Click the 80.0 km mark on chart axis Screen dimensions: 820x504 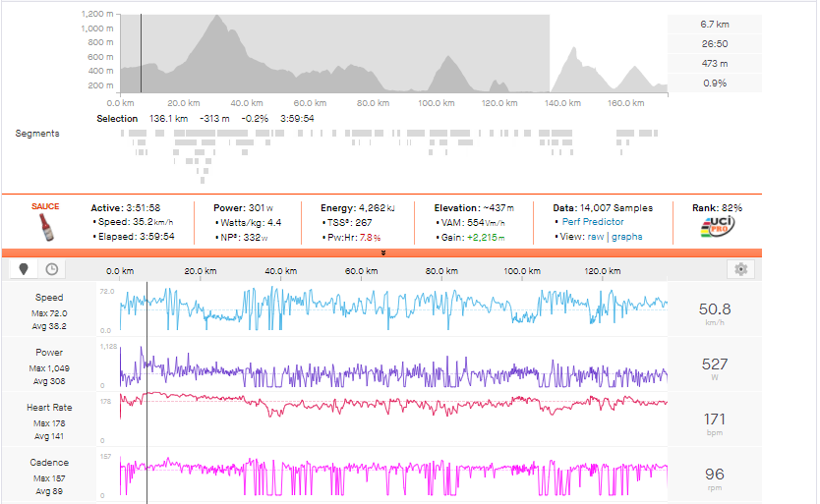pos(440,270)
